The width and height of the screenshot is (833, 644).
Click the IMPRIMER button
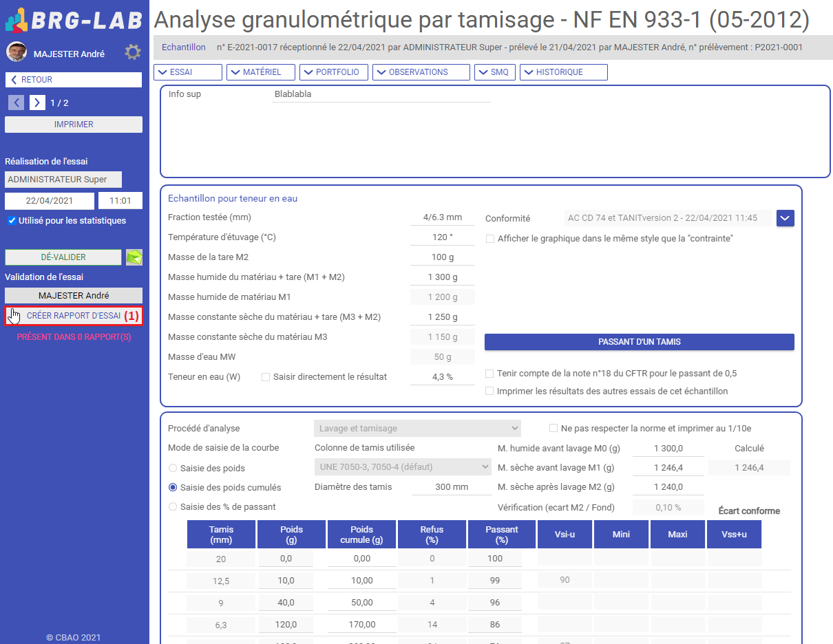pyautogui.click(x=74, y=125)
